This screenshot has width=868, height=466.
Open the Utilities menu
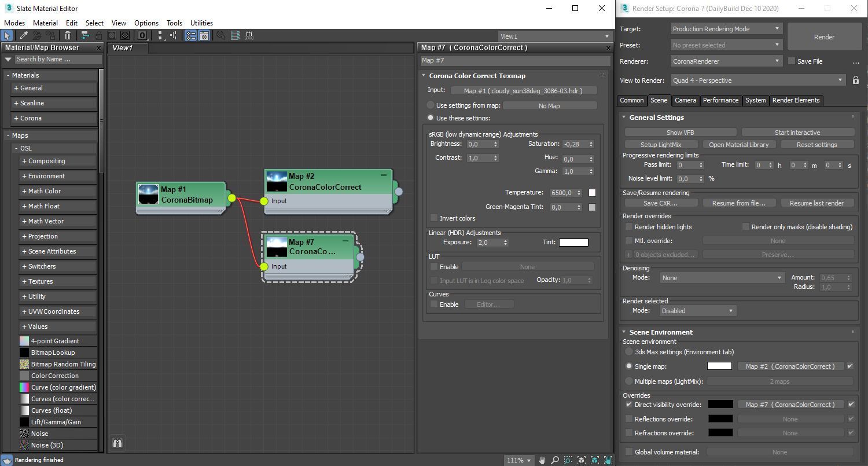click(x=201, y=23)
